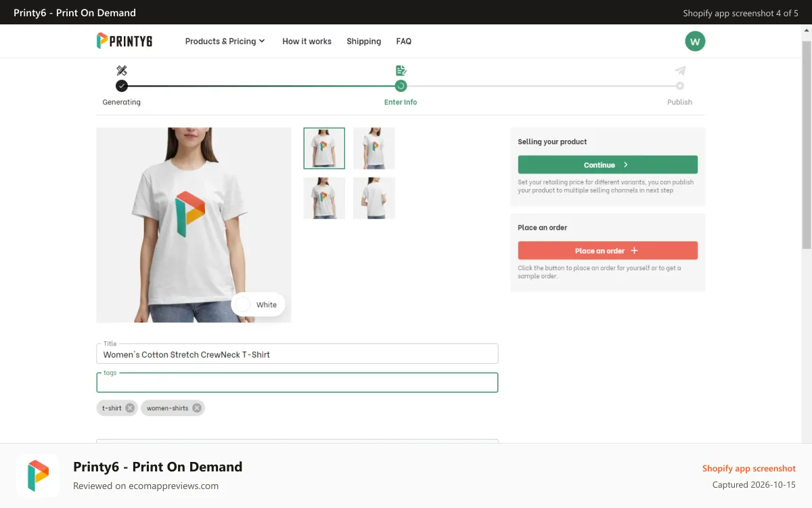Click the Enter Info step document icon
The image size is (812, 508).
click(401, 70)
